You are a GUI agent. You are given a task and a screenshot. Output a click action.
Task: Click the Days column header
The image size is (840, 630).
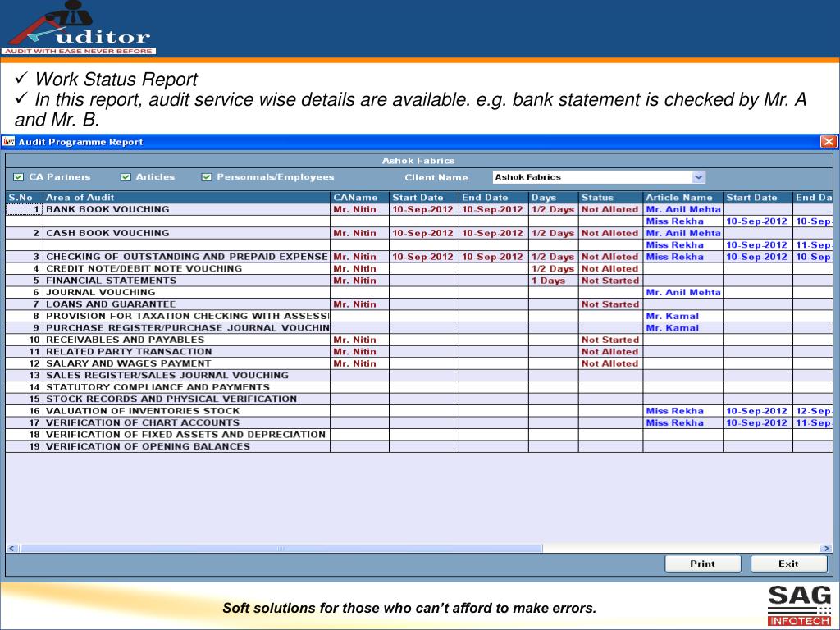click(x=554, y=198)
